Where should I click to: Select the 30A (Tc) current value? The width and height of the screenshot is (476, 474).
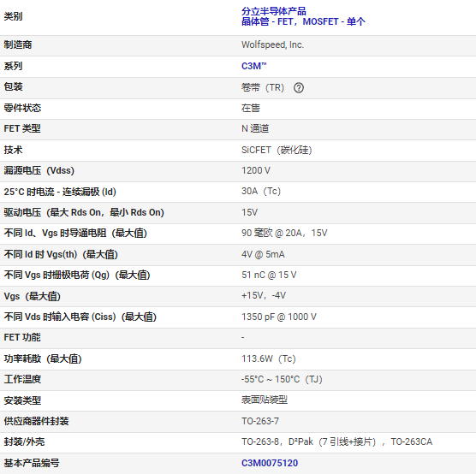[261, 191]
